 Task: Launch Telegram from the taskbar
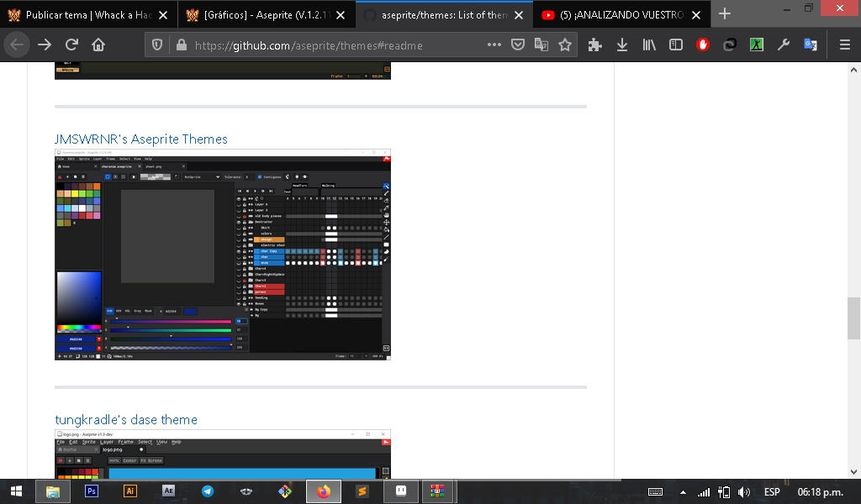point(208,491)
